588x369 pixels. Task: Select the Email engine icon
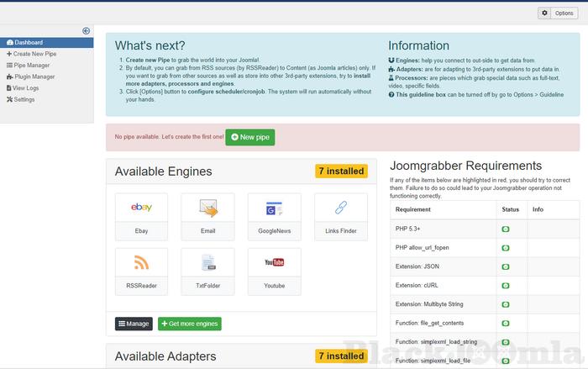tap(207, 216)
